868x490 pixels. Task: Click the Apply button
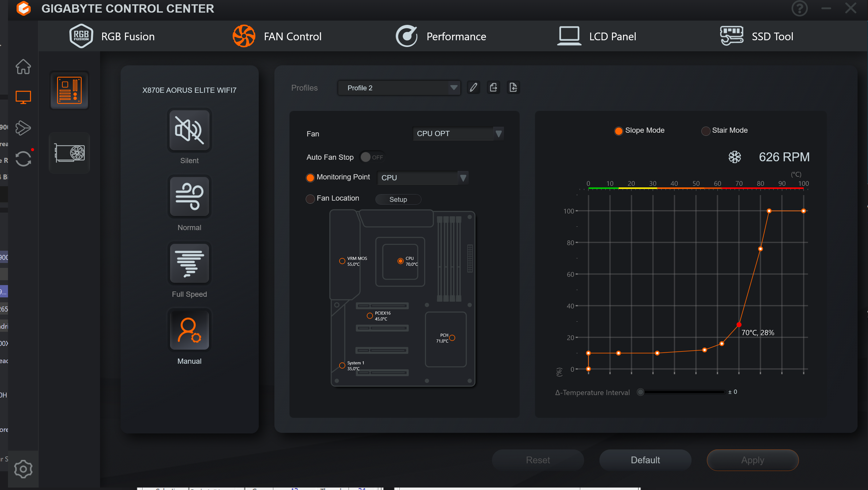(x=753, y=460)
